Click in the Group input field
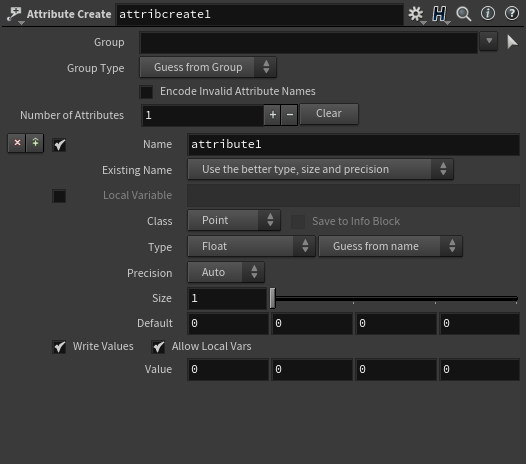526x464 pixels. (309, 42)
